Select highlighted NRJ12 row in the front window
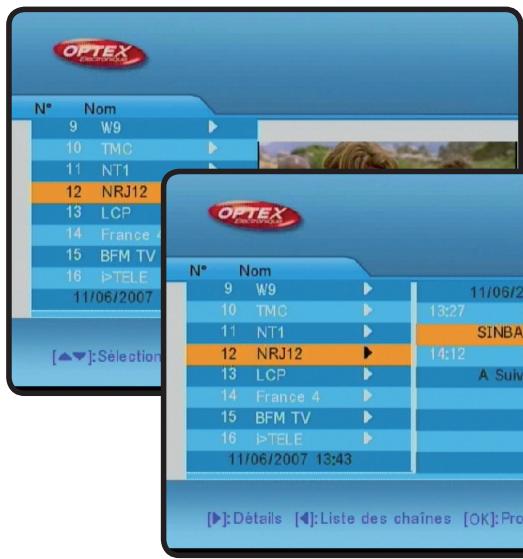Viewport: 523px width, 559px height. [x=299, y=354]
